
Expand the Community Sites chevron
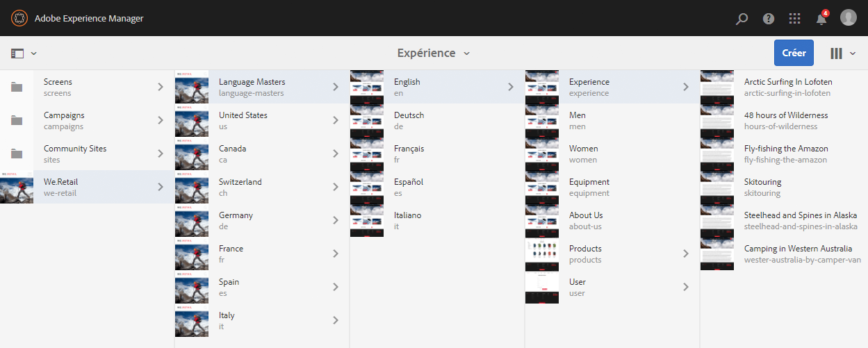coord(160,154)
